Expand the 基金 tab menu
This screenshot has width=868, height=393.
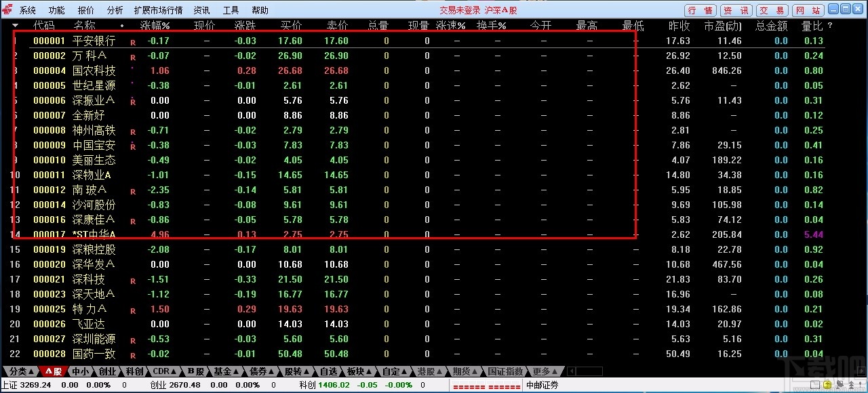[226, 371]
